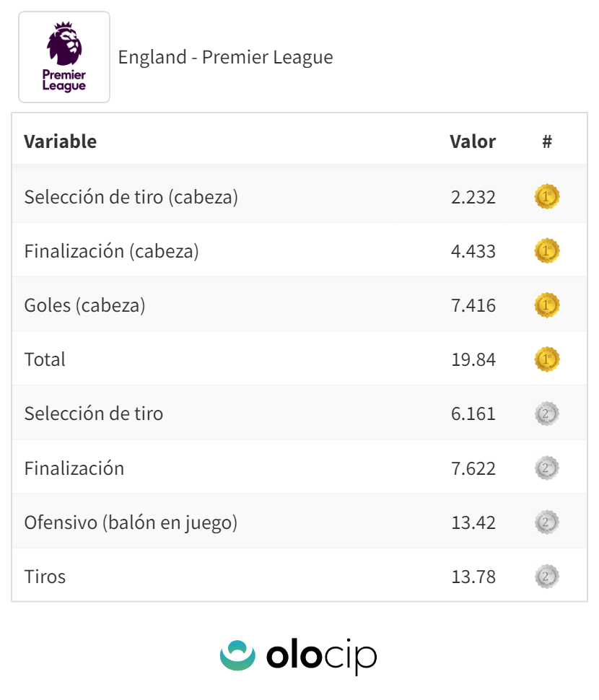The height and width of the screenshot is (700, 599).
Task: Click the gold medal in the Total row
Action: click(x=547, y=359)
